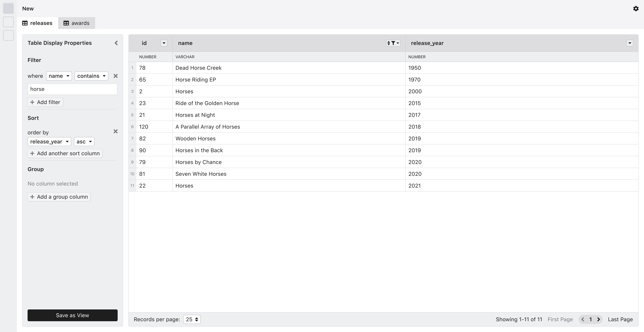The image size is (644, 332).
Task: Open the settings gear icon
Action: (x=636, y=9)
